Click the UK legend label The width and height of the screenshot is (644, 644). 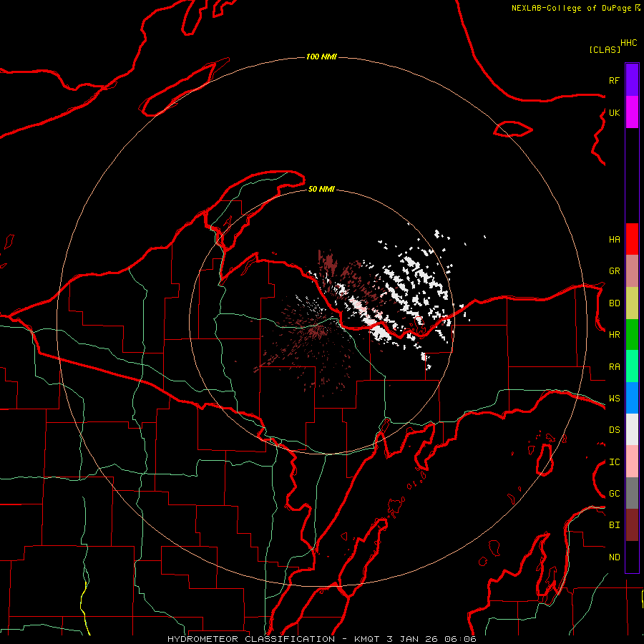614,112
